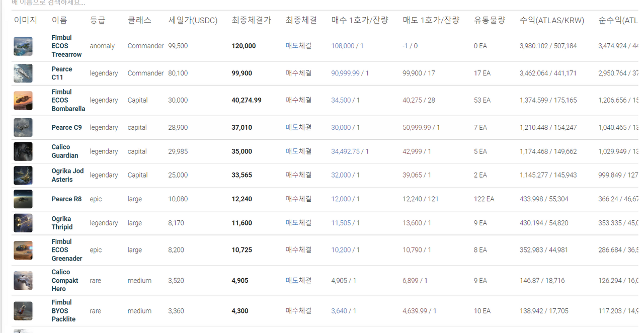Open the 108,000 buy price link
This screenshot has width=644, height=333.
coord(343,46)
